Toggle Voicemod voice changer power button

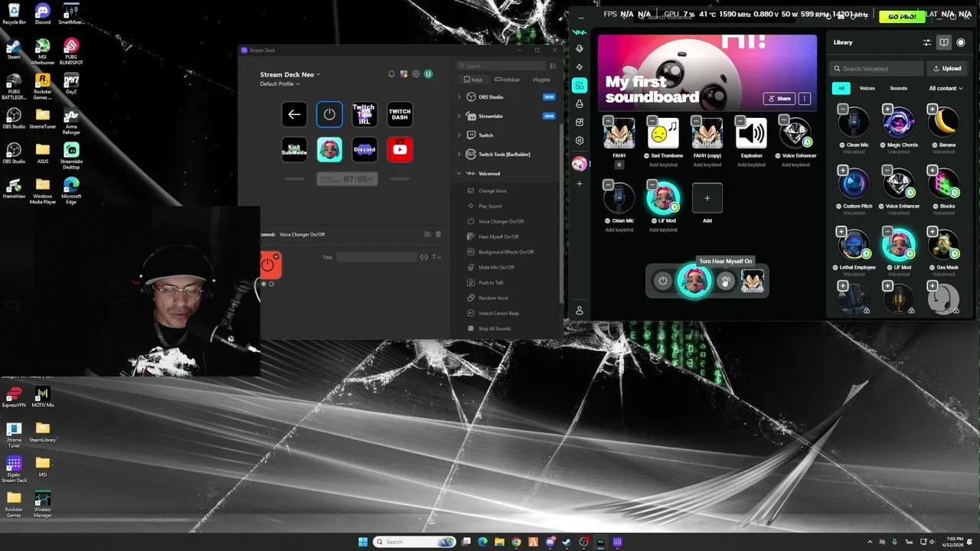click(x=663, y=281)
